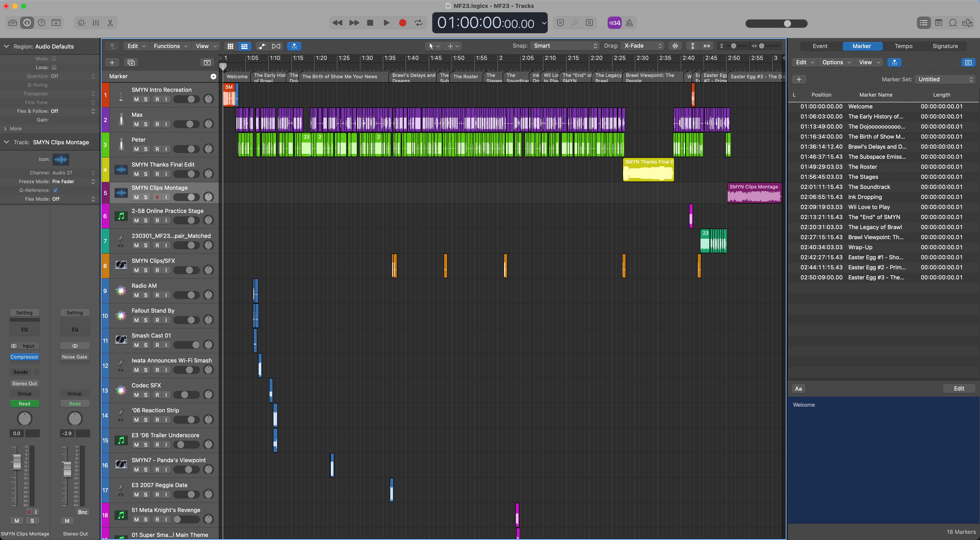Screen dimensions: 980x540
Task: Click the Compressor plug-in slot
Action: (x=24, y=357)
